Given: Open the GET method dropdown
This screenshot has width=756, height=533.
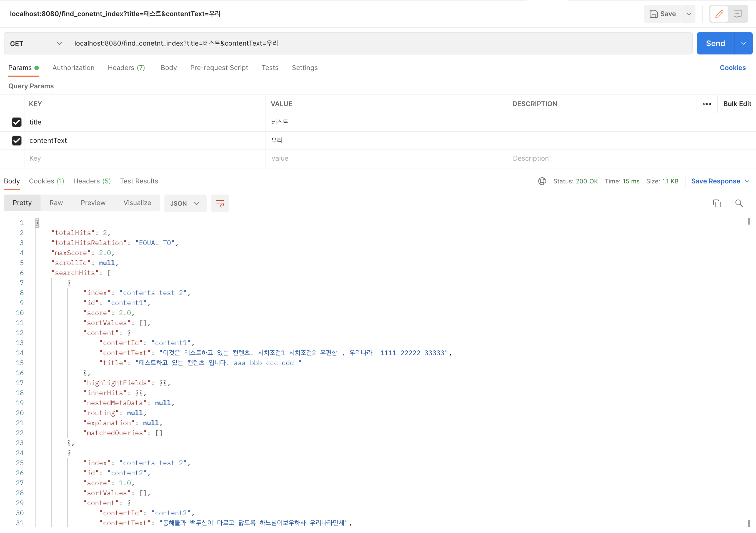Looking at the screenshot, I should click(36, 43).
